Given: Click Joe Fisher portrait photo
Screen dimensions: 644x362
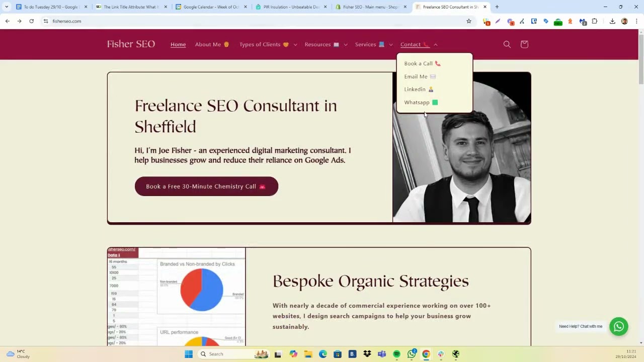Looking at the screenshot, I should click(462, 147).
